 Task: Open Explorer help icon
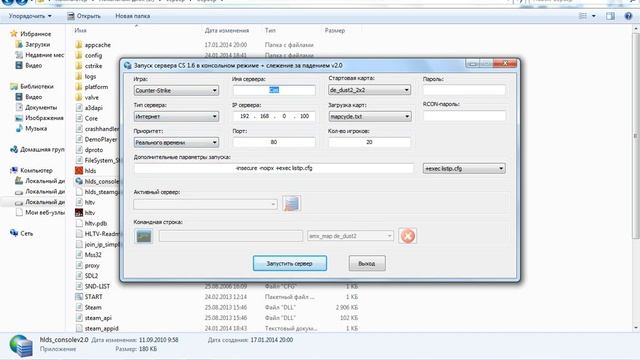tap(628, 16)
